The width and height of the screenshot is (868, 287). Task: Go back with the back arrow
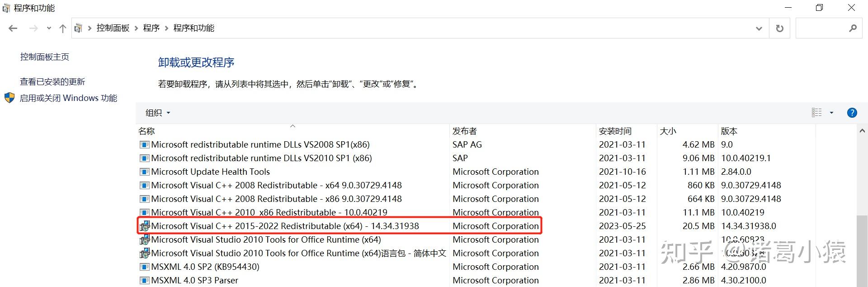(13, 29)
